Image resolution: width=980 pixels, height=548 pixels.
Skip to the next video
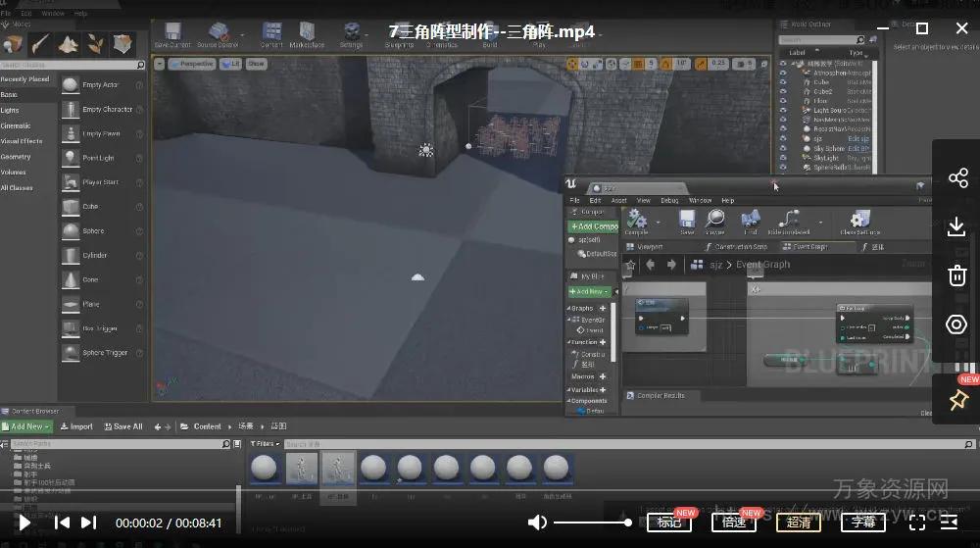tap(88, 523)
